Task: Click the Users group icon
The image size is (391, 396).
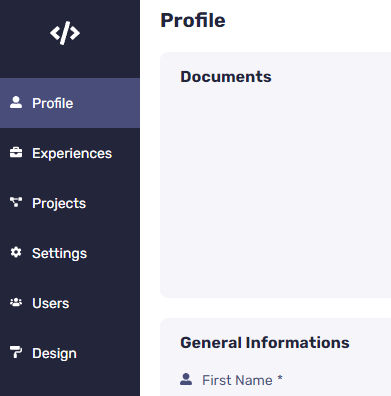Action: (x=16, y=302)
